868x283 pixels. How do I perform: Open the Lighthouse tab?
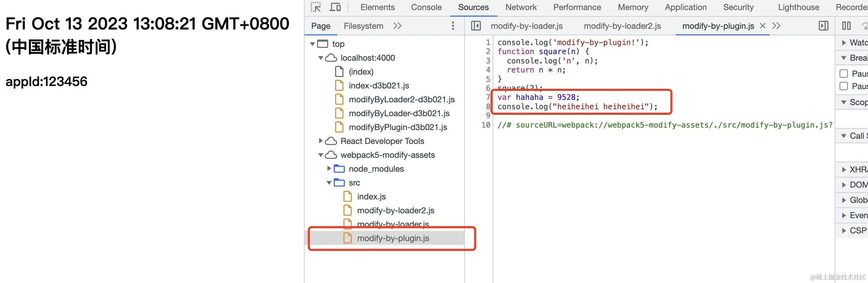(799, 7)
